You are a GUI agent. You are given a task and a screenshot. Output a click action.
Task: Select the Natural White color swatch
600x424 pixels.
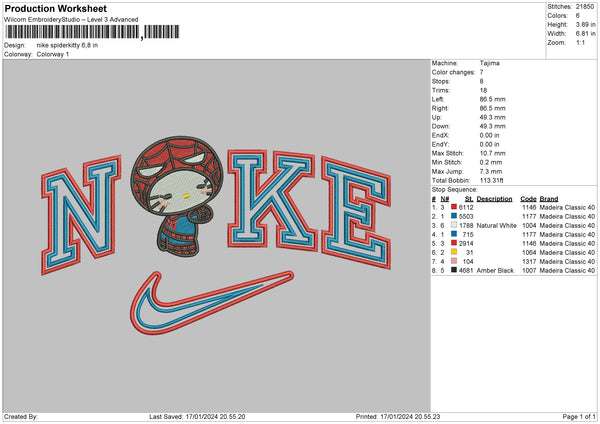pyautogui.click(x=454, y=225)
